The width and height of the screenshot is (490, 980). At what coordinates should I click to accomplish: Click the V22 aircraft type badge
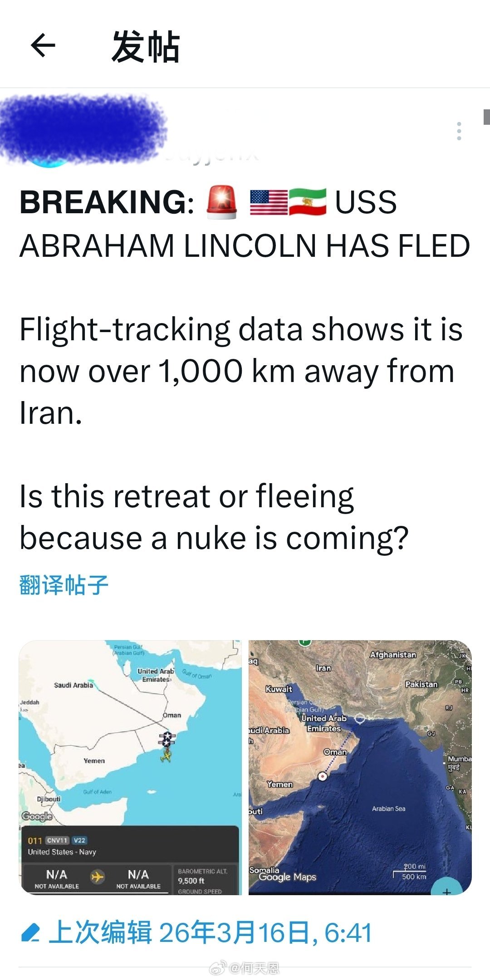tap(79, 840)
